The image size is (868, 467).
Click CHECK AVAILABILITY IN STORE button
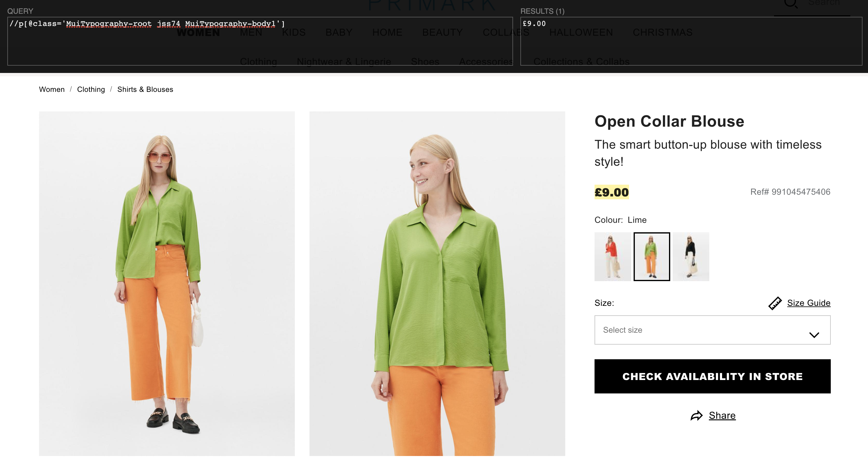click(x=712, y=376)
